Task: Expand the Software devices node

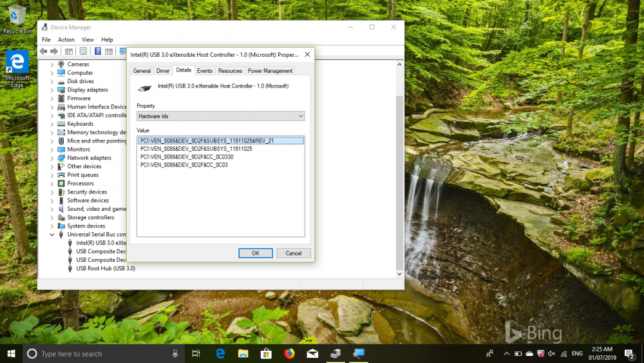Action: coord(52,201)
